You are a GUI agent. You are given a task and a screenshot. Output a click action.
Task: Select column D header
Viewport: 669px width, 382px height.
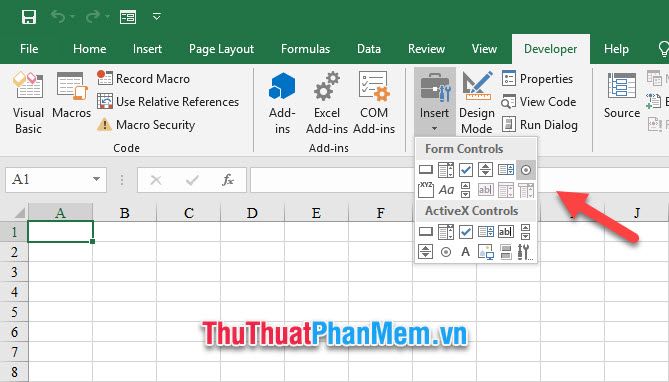pos(252,212)
